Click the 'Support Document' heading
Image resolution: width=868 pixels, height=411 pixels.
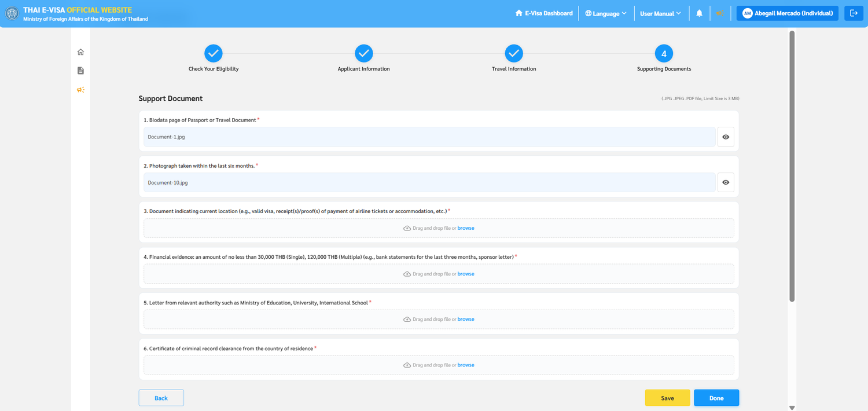click(x=171, y=98)
